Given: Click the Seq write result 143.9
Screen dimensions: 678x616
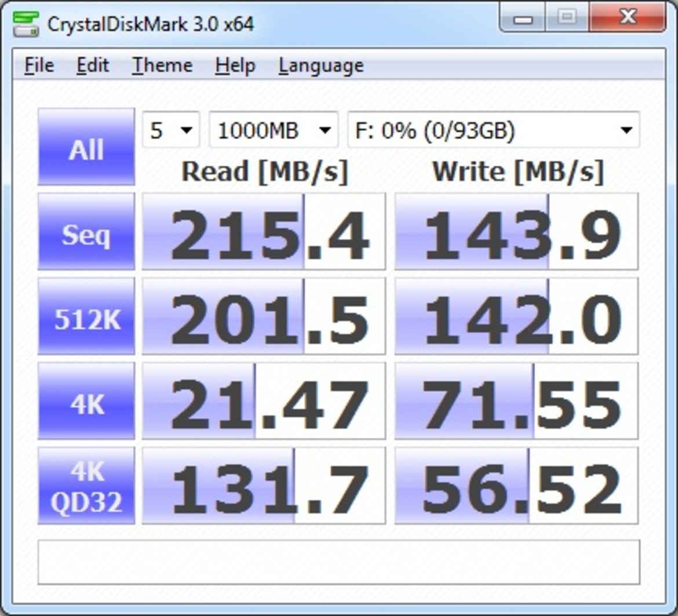Looking at the screenshot, I should 516,231.
